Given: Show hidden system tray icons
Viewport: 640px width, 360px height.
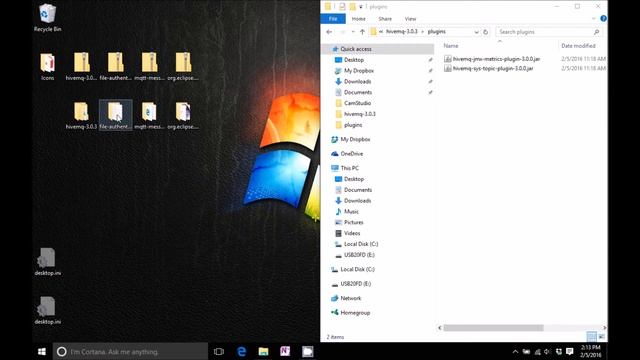Looking at the screenshot, I should (515, 351).
